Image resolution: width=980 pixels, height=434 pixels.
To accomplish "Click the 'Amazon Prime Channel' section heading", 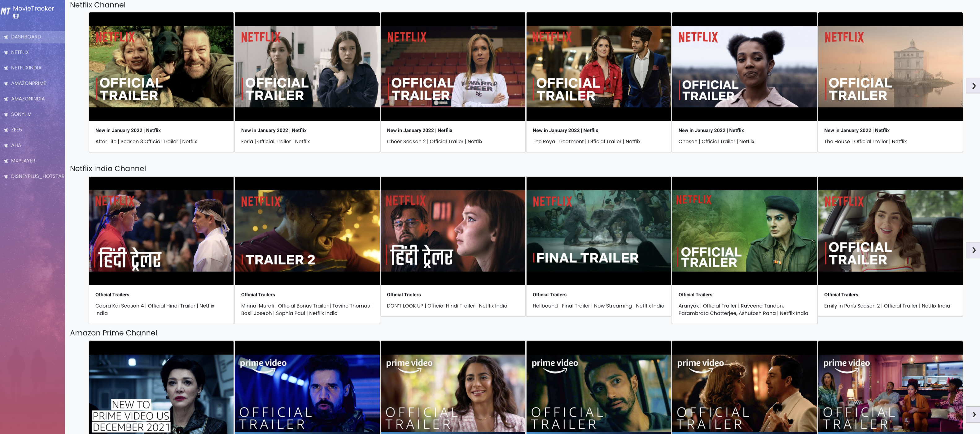I will (x=113, y=333).
